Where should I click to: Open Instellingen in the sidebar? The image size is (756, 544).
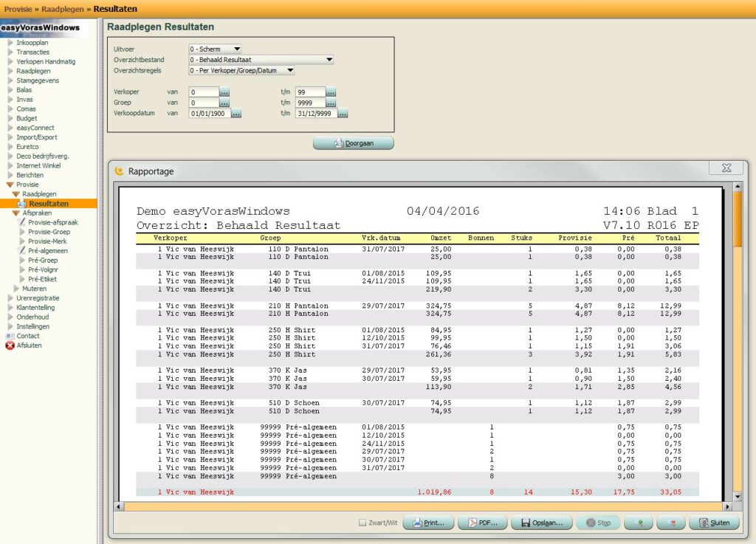tap(32, 327)
